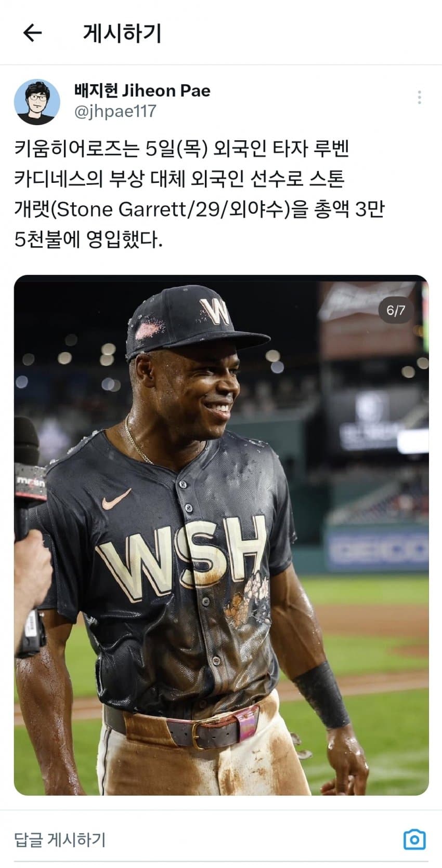
Task: Open the 배지헌 Jiheon Pae display name
Action: [142, 90]
